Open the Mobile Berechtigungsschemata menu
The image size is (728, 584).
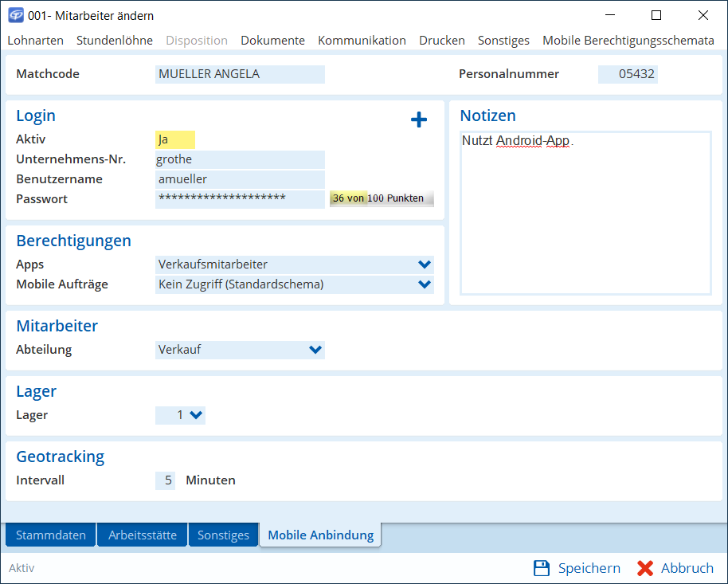pos(628,40)
